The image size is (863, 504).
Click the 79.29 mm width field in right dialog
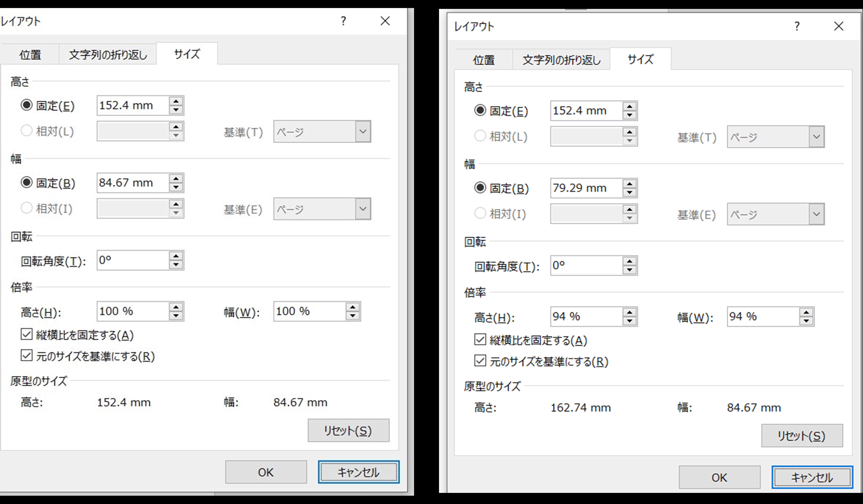587,188
